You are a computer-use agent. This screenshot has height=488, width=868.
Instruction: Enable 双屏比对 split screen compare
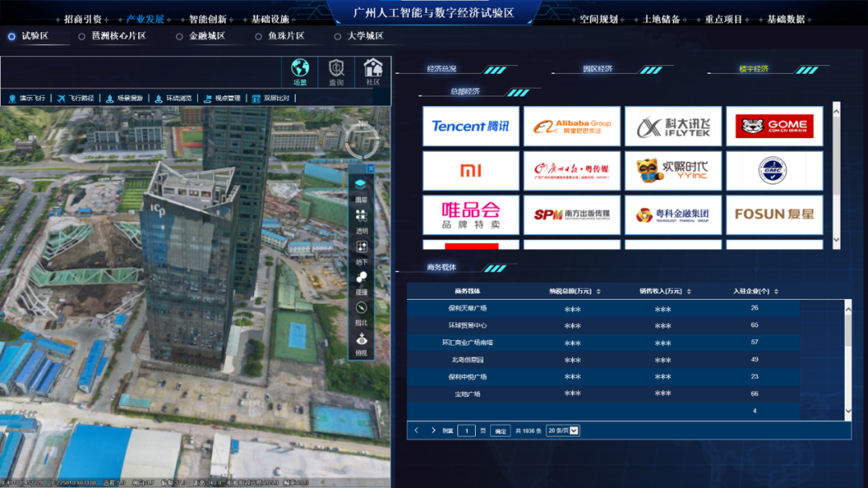[270, 98]
